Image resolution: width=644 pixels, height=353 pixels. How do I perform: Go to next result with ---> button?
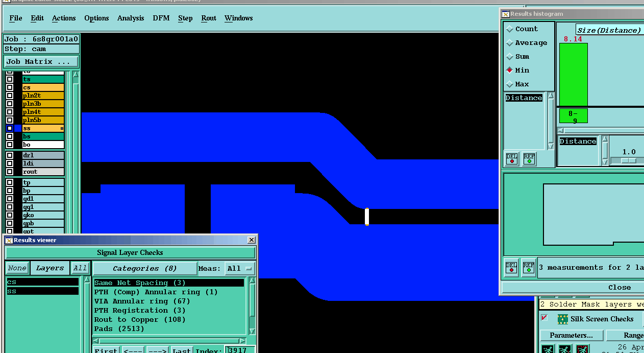[157, 350]
